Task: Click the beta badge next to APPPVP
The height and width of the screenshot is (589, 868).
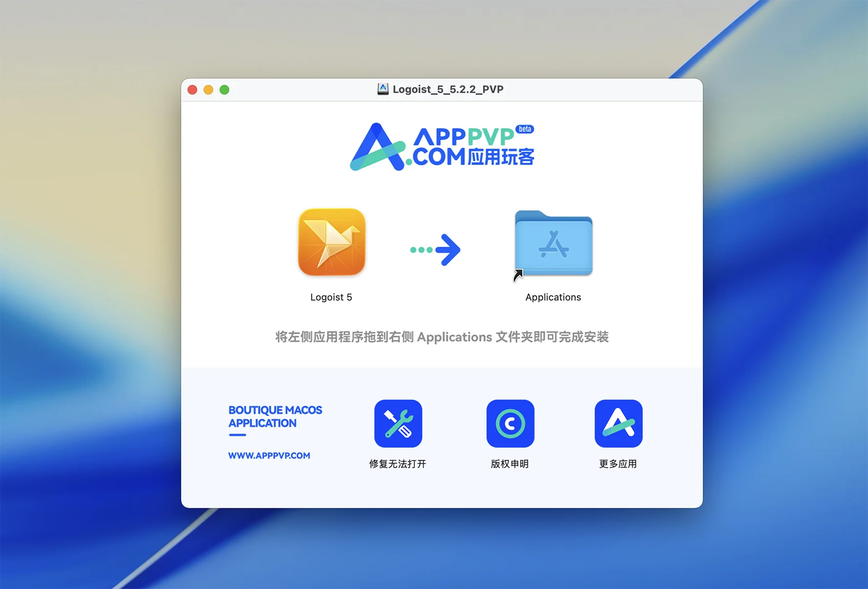Action: click(x=524, y=129)
